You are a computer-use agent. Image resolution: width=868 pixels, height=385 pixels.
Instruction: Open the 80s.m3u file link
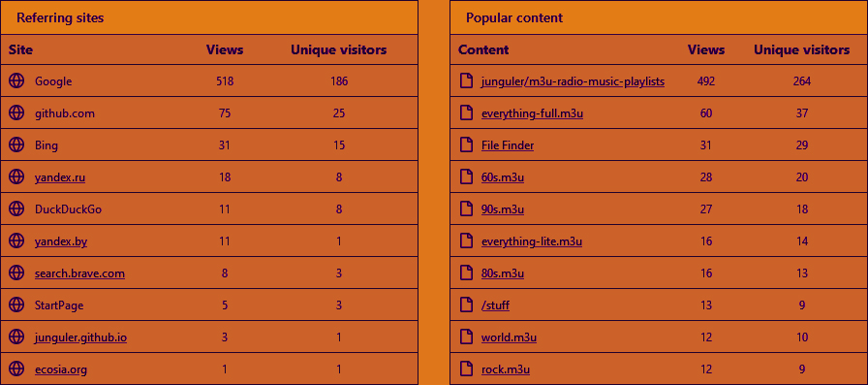503,273
